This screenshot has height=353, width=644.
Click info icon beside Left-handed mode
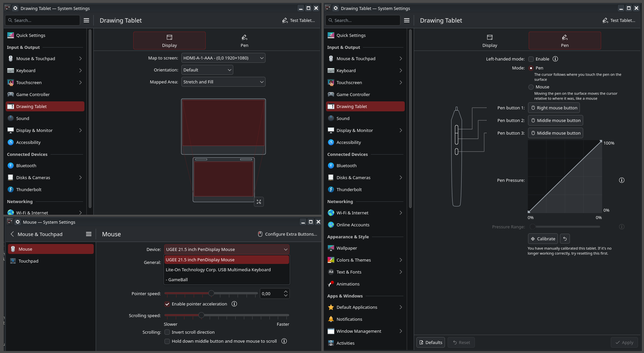click(555, 59)
